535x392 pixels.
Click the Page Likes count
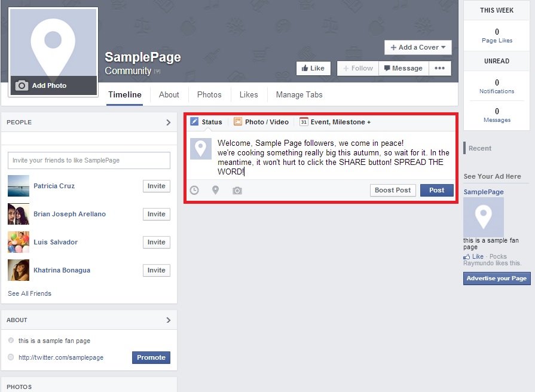497,32
